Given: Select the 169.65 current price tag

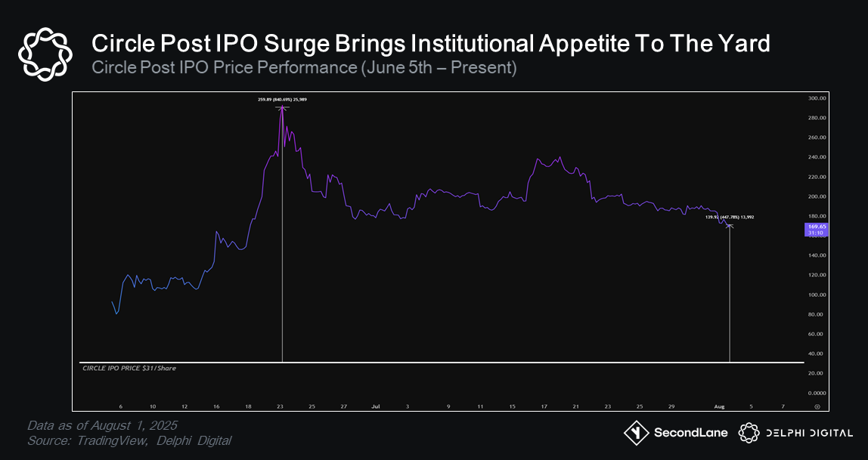Looking at the screenshot, I should click(x=816, y=229).
